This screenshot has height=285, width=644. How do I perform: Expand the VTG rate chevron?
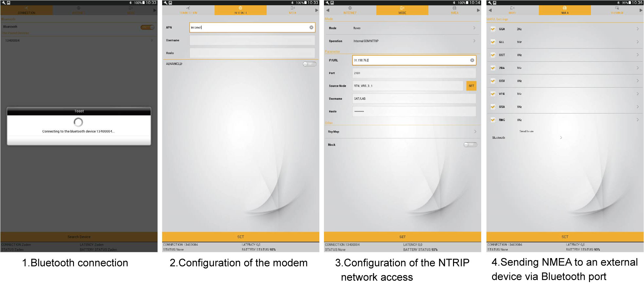coord(638,94)
